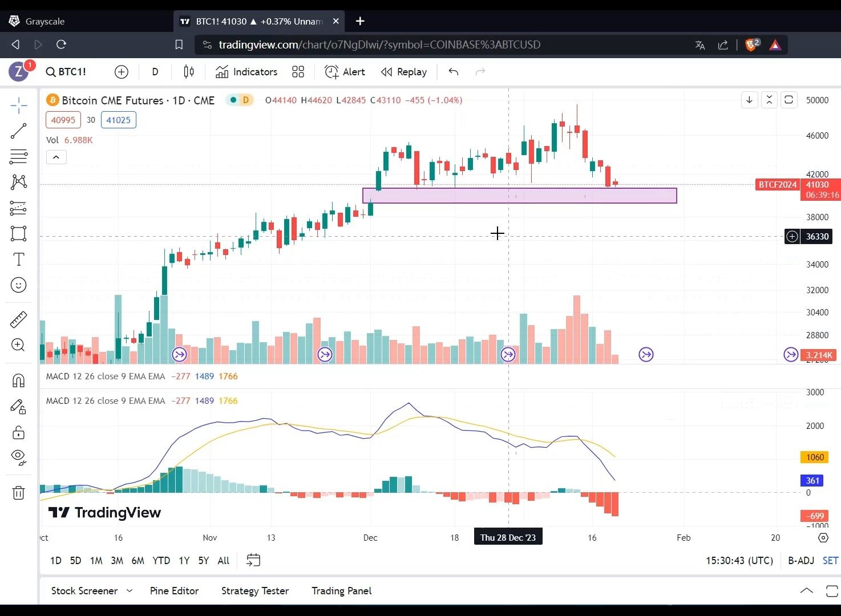841x616 pixels.
Task: Select the Text annotation tool
Action: pos(18,260)
